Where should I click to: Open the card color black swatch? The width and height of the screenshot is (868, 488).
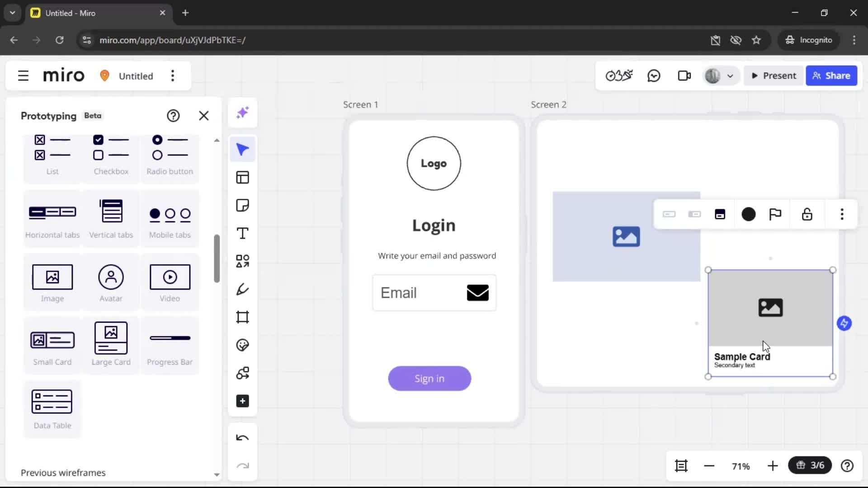pyautogui.click(x=749, y=214)
